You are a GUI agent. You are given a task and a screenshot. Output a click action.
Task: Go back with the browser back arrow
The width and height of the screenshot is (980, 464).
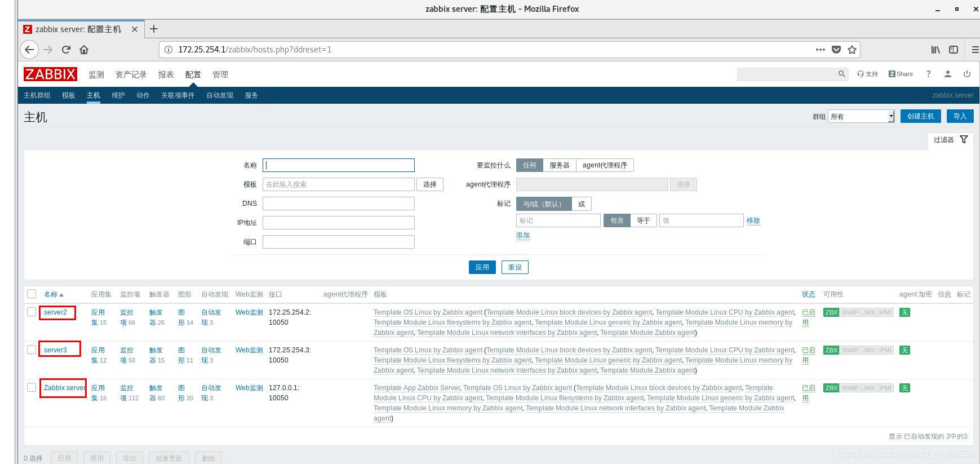click(29, 50)
